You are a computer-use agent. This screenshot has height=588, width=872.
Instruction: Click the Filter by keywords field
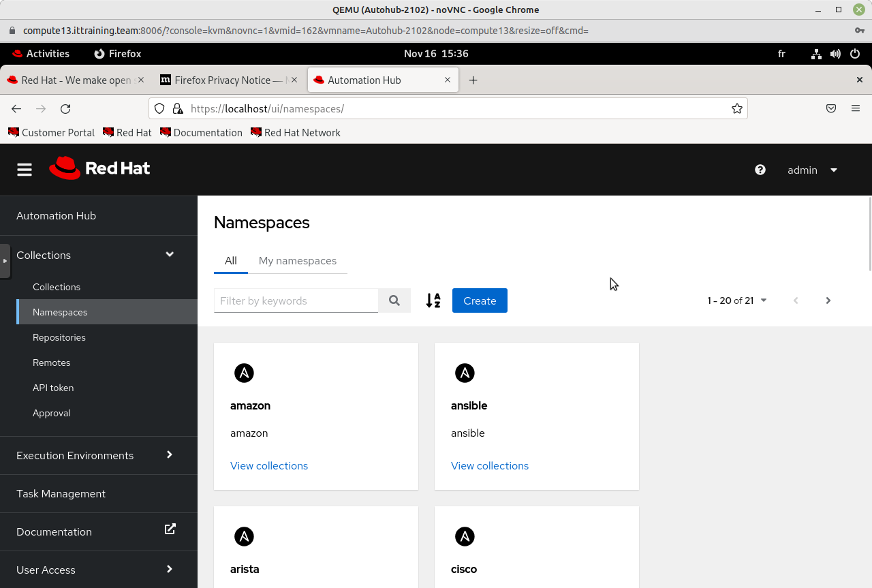click(296, 300)
